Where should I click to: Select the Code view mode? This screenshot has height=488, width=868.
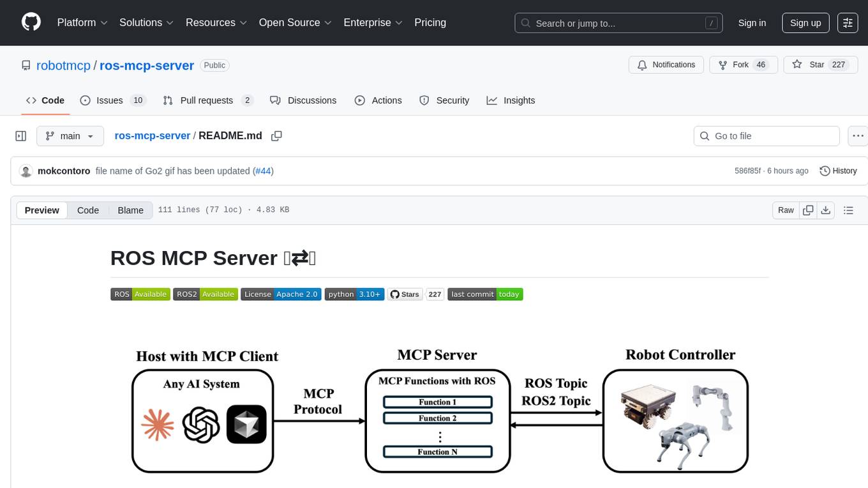[x=88, y=210]
